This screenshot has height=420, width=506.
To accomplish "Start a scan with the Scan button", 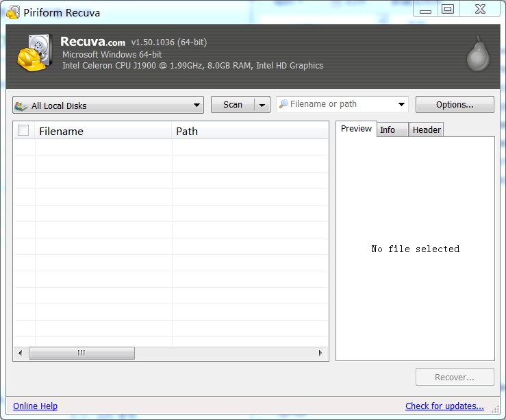I will (x=233, y=105).
